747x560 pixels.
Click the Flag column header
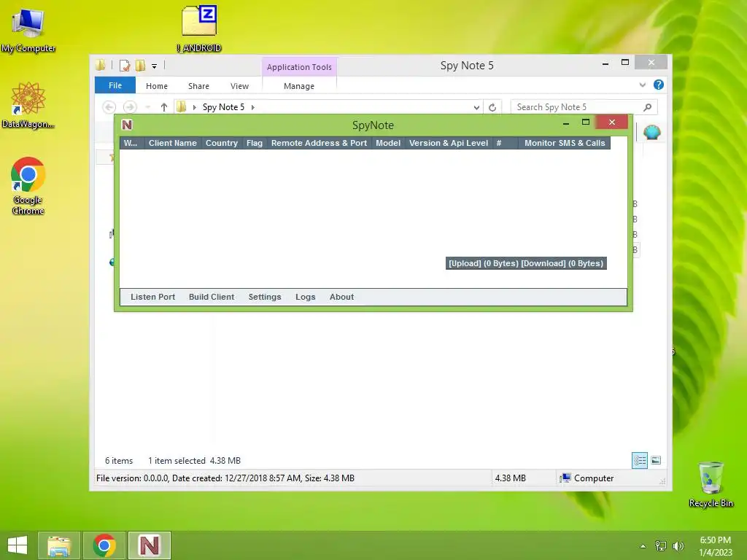coord(255,143)
